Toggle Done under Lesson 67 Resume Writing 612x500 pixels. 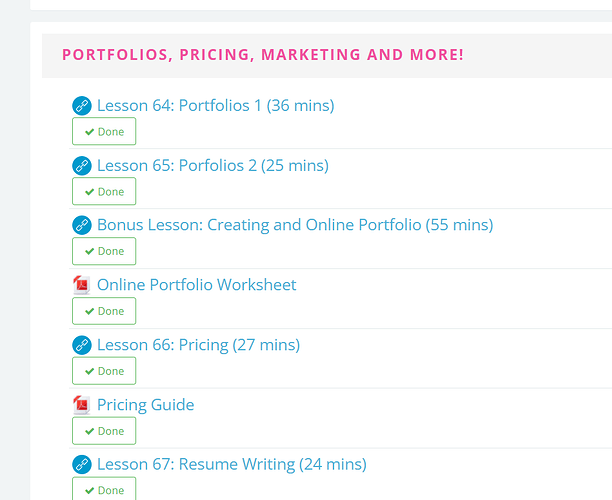(x=104, y=489)
